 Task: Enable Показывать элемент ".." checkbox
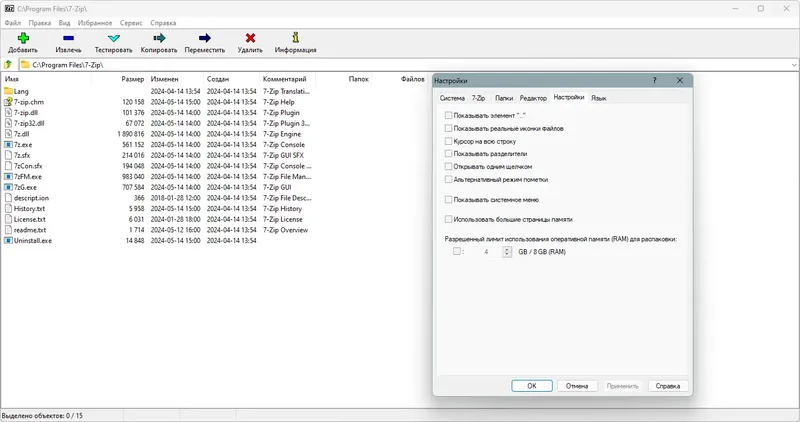click(448, 115)
